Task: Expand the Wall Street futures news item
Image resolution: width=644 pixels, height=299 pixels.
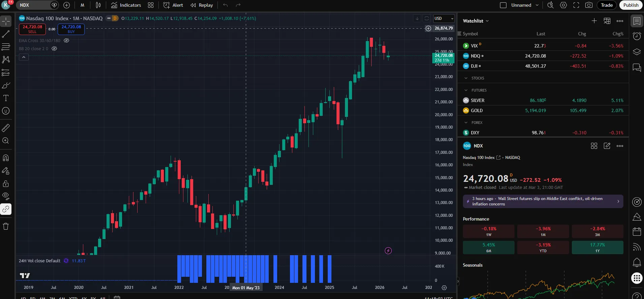Action: tap(543, 201)
